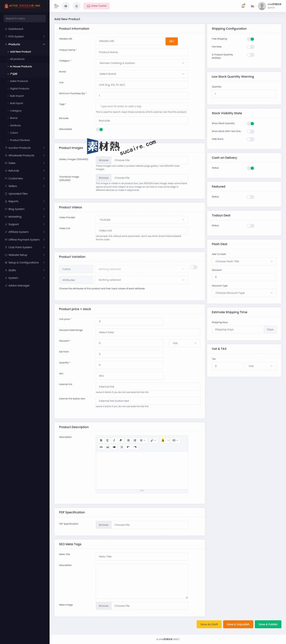Enable Is Product Quantity Multiply switch
Image resolution: width=286 pixels, height=644 pixels.
[251, 55]
